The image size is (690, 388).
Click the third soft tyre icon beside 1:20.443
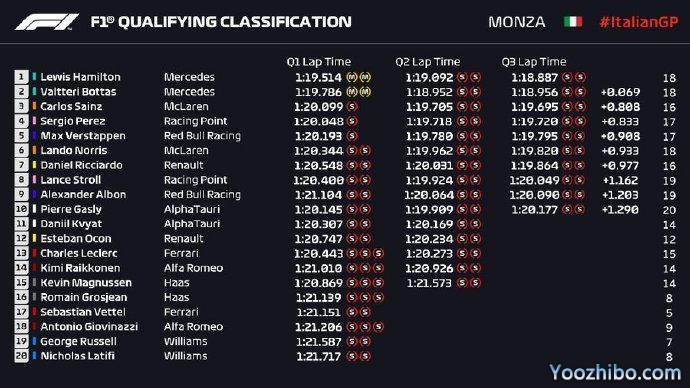(378, 253)
